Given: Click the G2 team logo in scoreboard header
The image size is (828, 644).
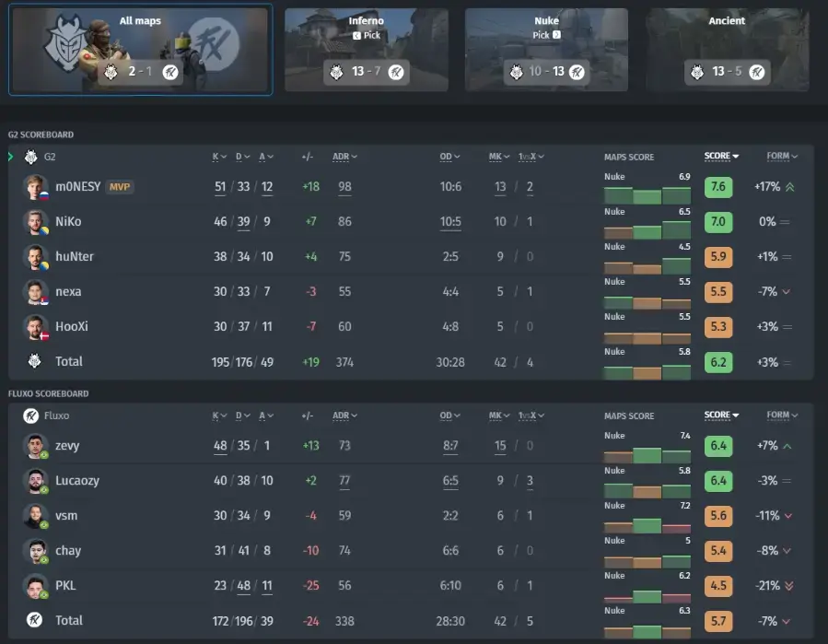Looking at the screenshot, I should [30, 157].
